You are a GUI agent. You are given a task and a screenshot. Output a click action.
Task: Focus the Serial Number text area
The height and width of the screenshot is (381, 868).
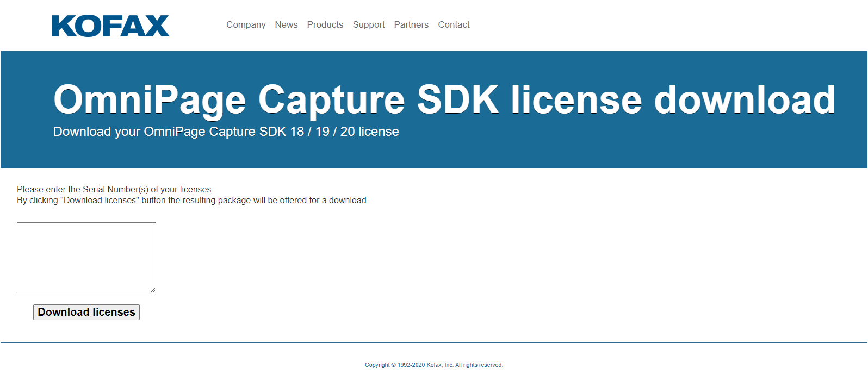pyautogui.click(x=86, y=258)
